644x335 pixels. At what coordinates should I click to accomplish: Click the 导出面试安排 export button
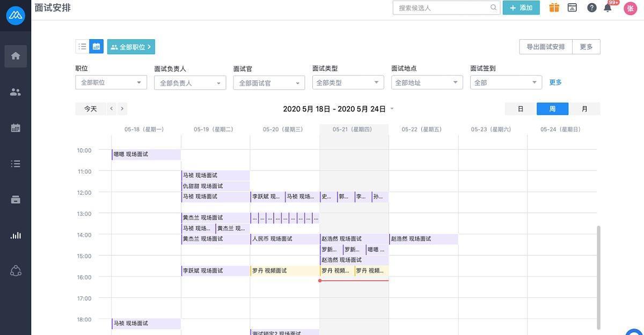[x=545, y=47]
